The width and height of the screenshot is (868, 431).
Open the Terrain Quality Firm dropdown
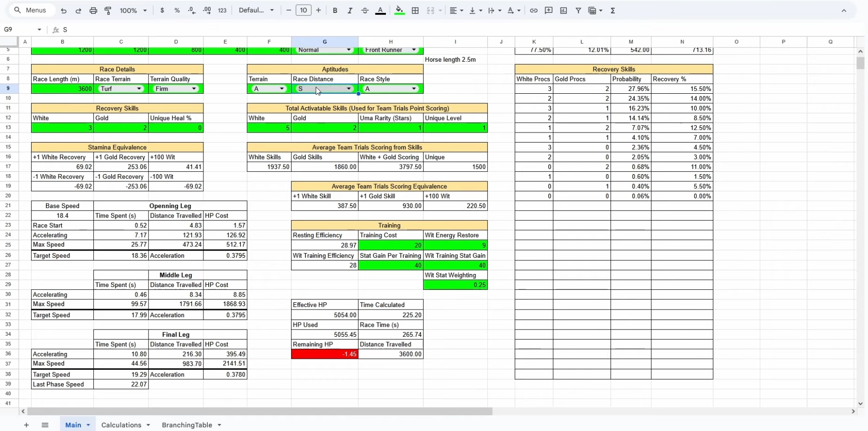click(x=176, y=88)
